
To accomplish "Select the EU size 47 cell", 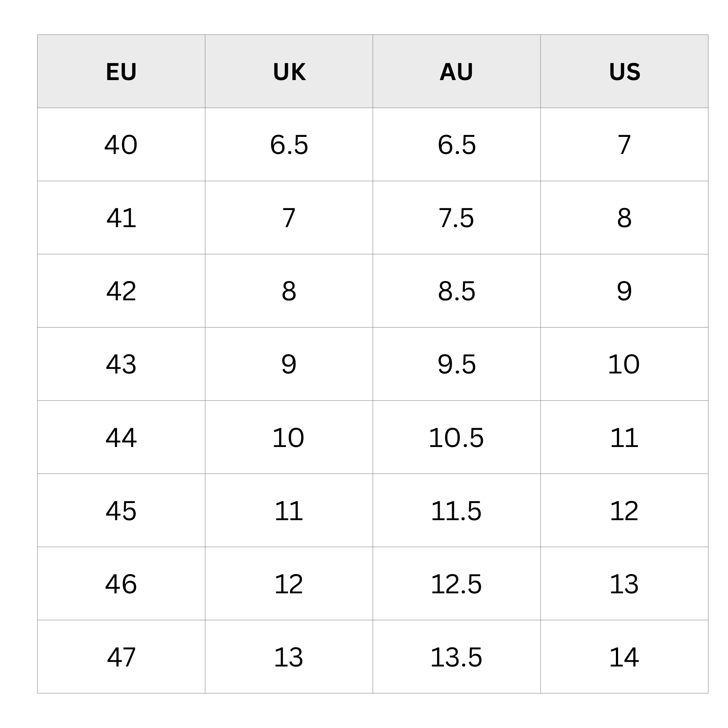I will pyautogui.click(x=121, y=657).
